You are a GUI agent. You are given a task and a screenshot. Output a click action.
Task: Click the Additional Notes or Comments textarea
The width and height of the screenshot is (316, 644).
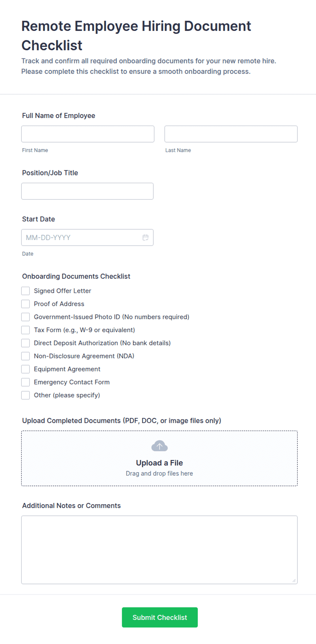159,550
